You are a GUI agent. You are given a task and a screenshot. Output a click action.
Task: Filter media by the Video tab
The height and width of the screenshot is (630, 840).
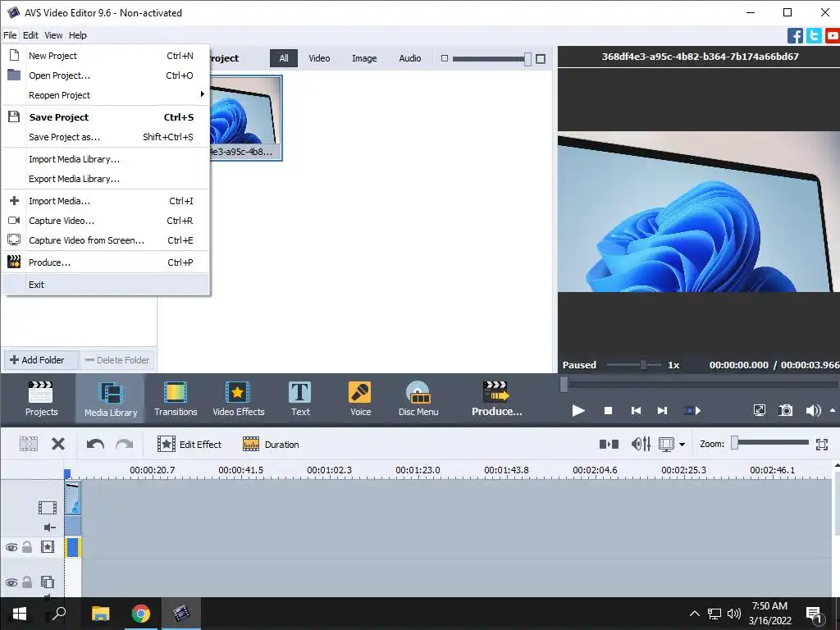pos(319,58)
